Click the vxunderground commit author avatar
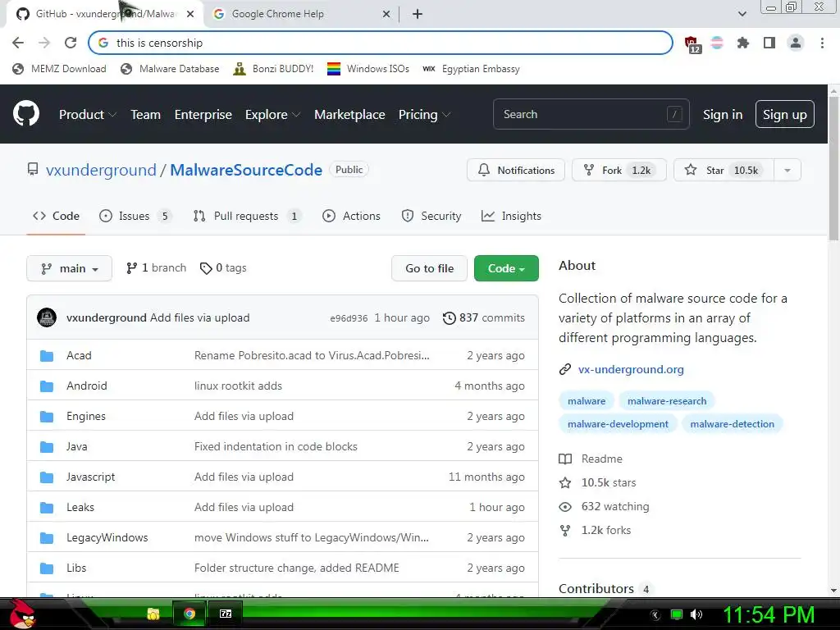 [x=47, y=317]
